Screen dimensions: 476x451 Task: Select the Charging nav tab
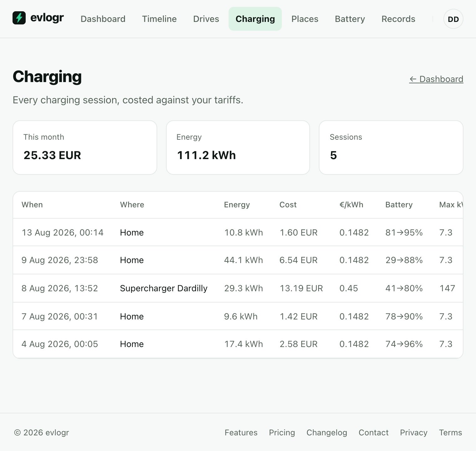[x=255, y=19]
